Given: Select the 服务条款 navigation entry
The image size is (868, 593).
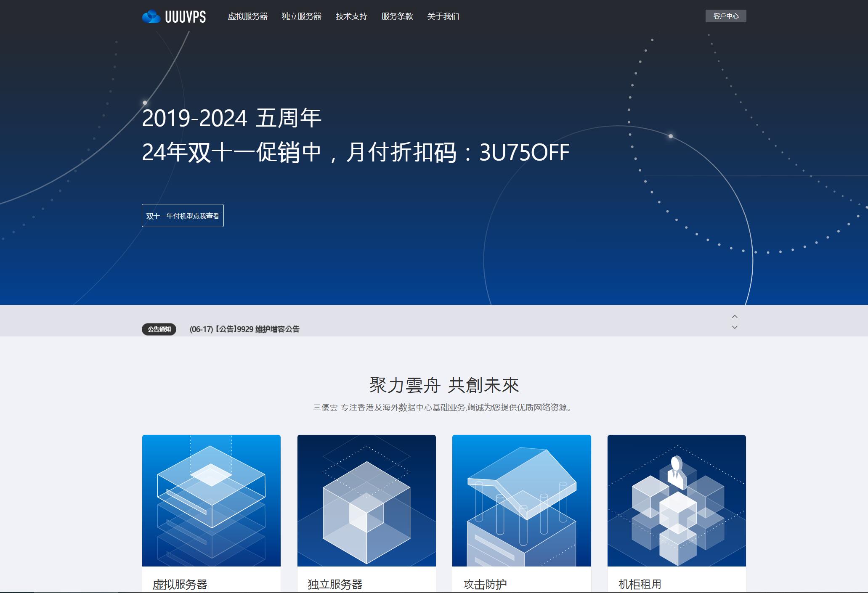Looking at the screenshot, I should 396,17.
